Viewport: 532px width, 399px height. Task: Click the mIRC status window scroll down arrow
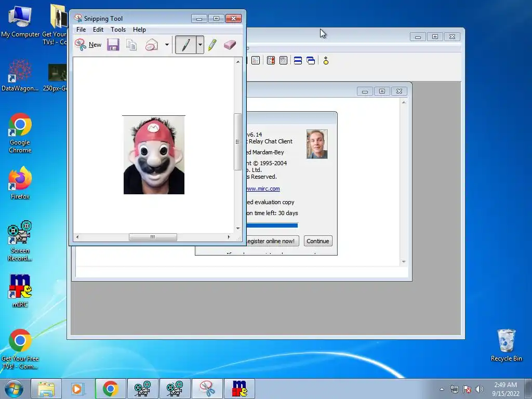(x=404, y=261)
